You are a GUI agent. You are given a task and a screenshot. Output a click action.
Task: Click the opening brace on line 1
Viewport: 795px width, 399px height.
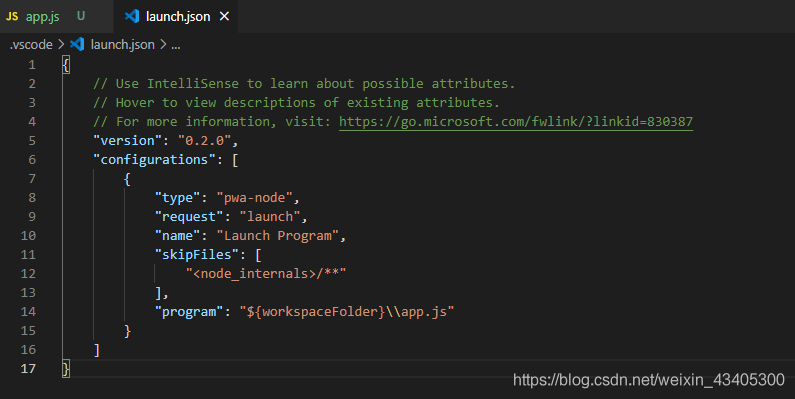point(66,65)
